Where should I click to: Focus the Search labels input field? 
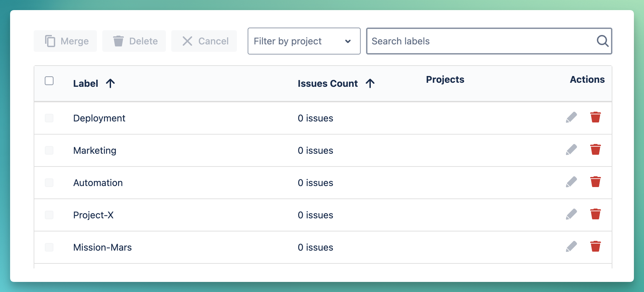click(481, 41)
